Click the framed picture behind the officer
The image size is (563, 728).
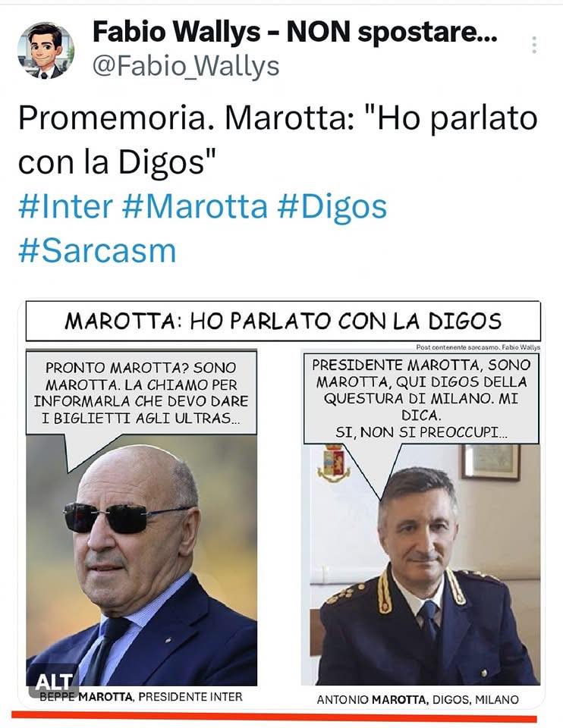click(490, 462)
